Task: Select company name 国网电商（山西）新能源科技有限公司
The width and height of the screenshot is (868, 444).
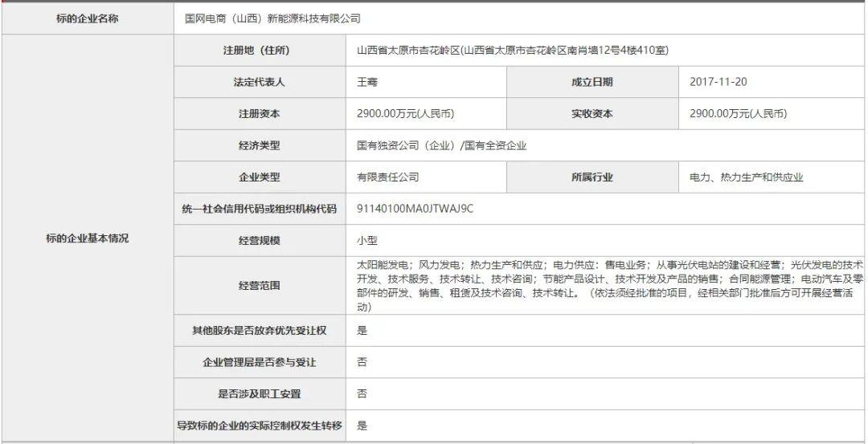Action: [272, 18]
